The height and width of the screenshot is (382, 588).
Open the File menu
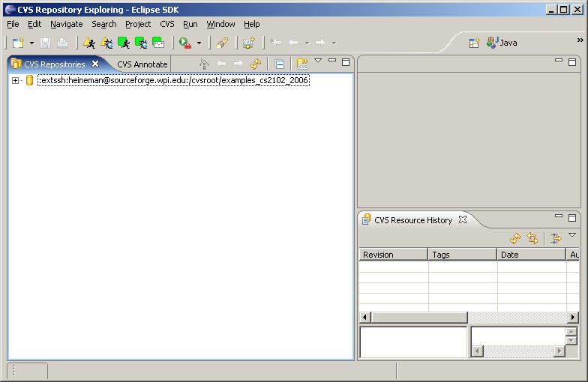tap(13, 24)
